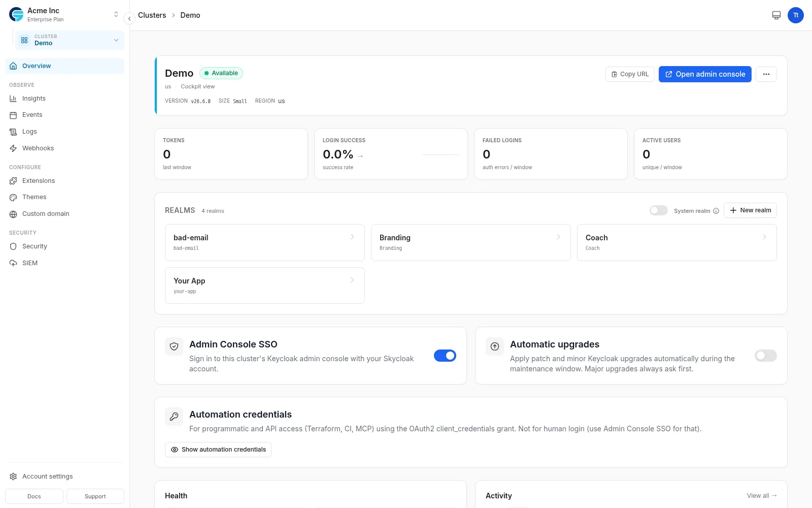The image size is (812, 508).
Task: Click the SIEM cloud icon
Action: coord(13,263)
